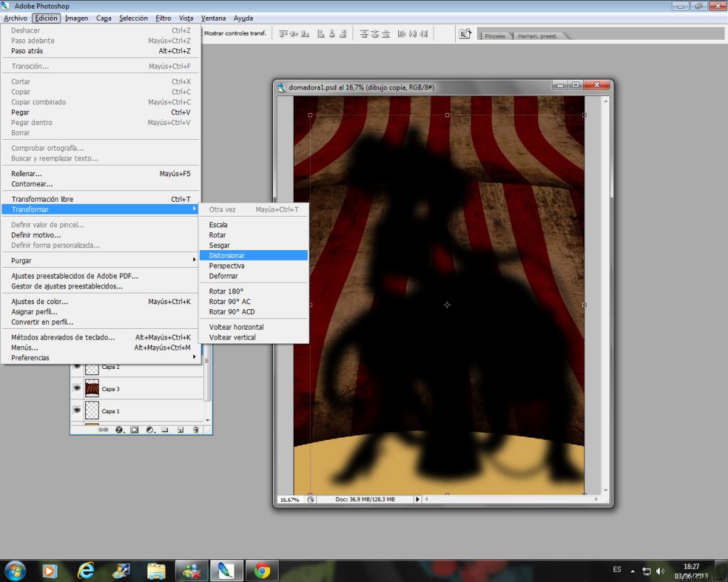
Task: Click the align vertical centers icon
Action: point(294,34)
